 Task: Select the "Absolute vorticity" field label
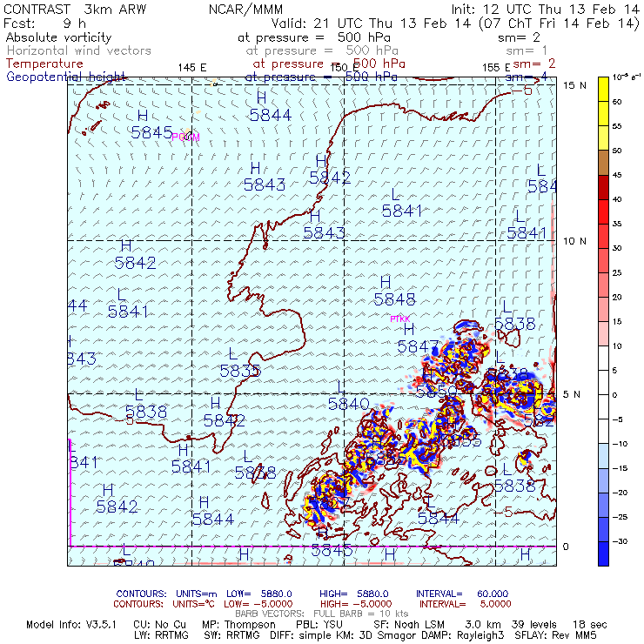58,37
